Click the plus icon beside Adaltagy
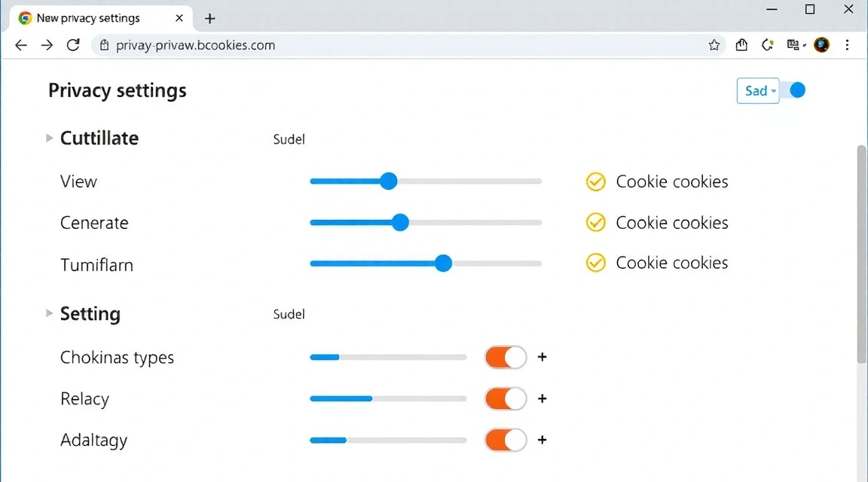 pyautogui.click(x=542, y=440)
